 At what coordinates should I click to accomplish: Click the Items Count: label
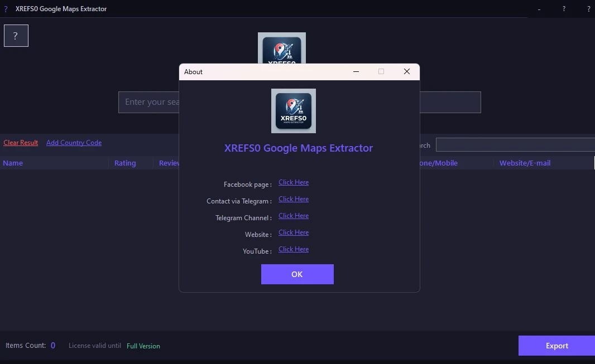pos(26,346)
